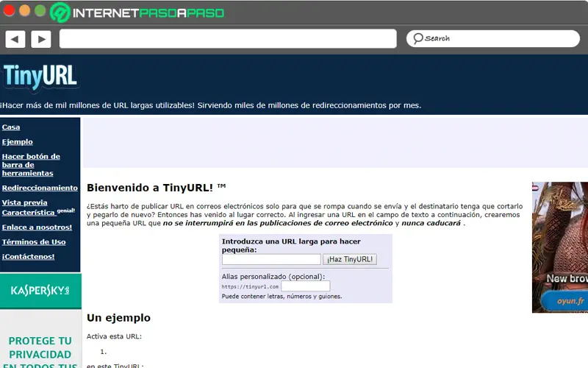Click the Kaspersky ad banner
Viewport: 588px width, 368px height.
pyautogui.click(x=40, y=291)
